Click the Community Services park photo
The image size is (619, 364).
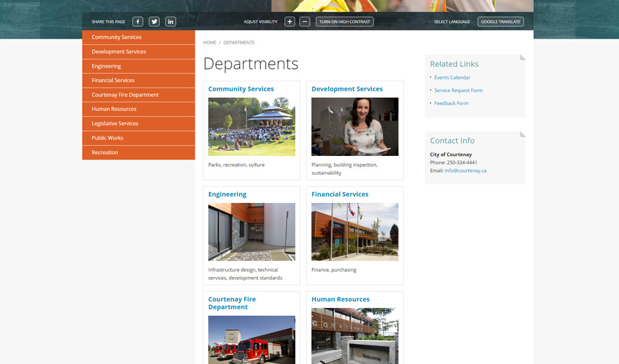coord(251,127)
